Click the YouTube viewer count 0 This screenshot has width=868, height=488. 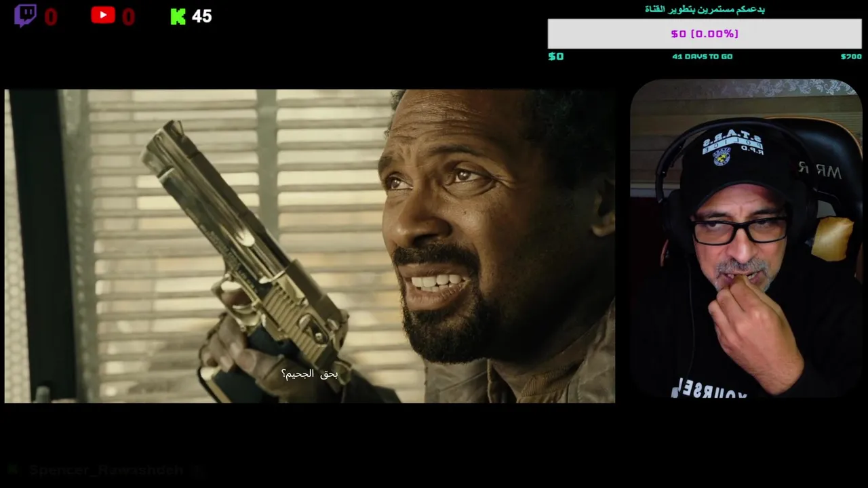129,17
